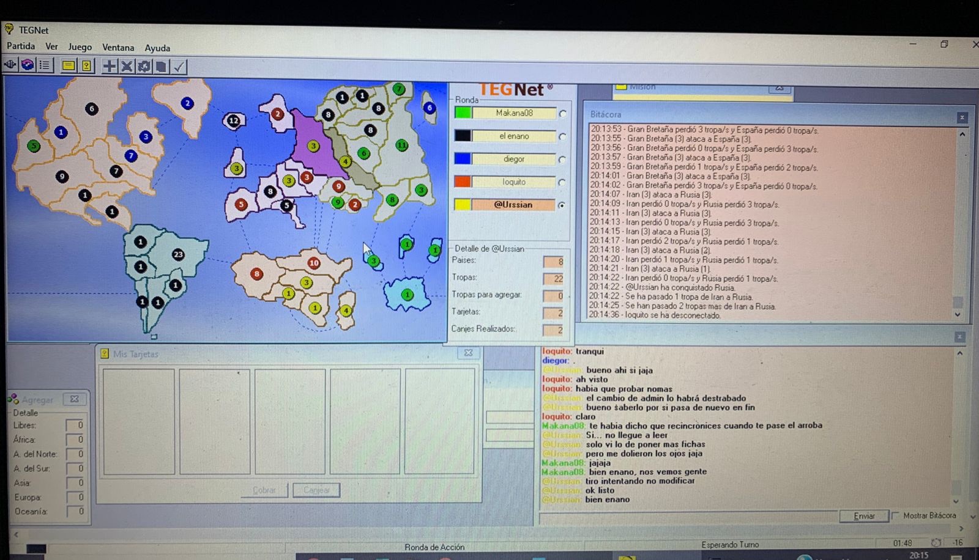Click Makana08's green color swatch
Viewport: 979px width, 560px height.
463,112
